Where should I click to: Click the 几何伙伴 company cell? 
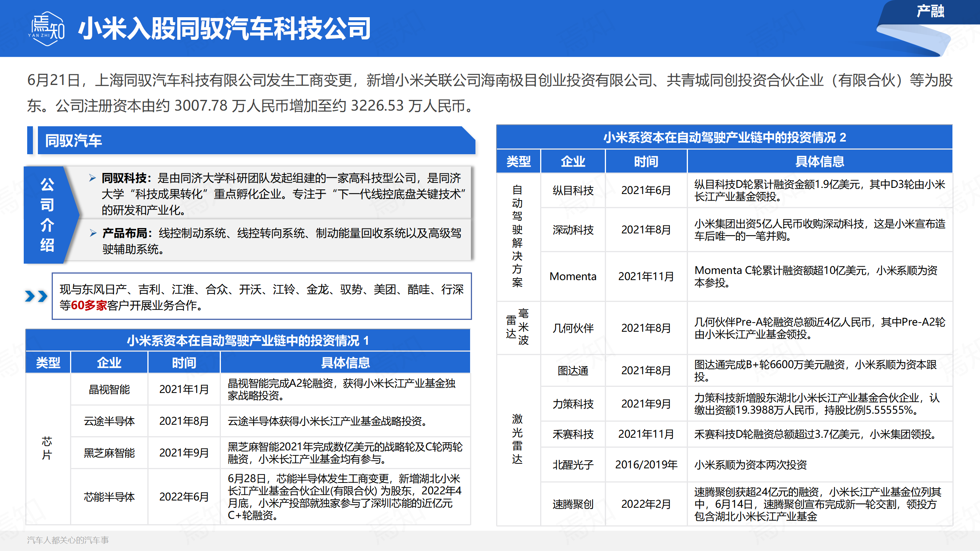coord(573,328)
